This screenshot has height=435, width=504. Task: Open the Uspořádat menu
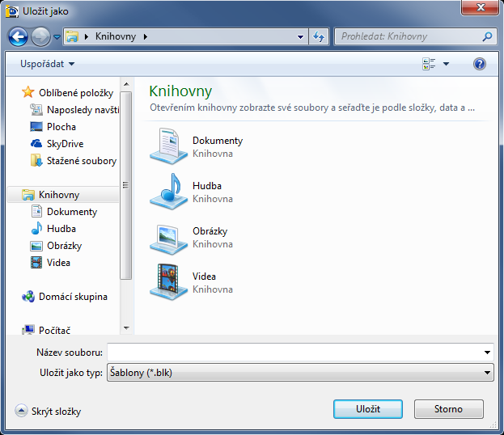[48, 64]
